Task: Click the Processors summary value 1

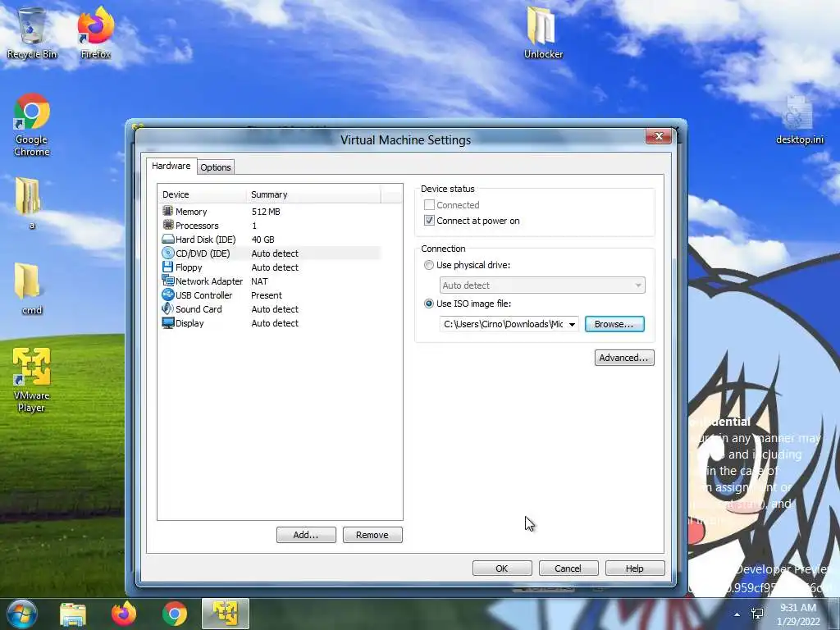Action: click(x=254, y=226)
